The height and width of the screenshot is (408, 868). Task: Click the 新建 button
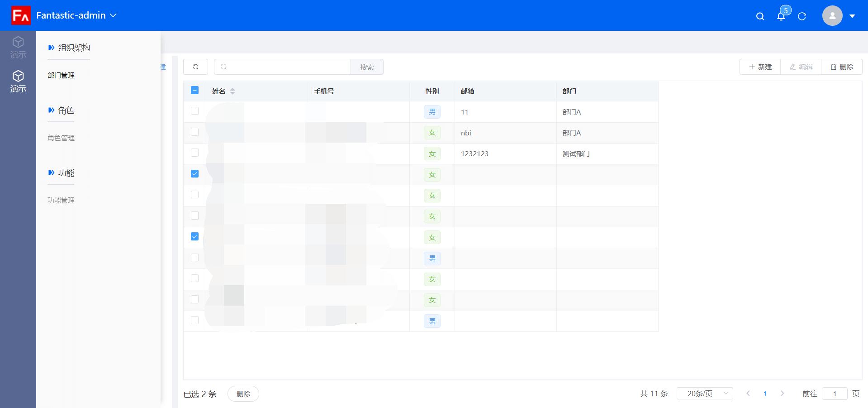click(760, 67)
